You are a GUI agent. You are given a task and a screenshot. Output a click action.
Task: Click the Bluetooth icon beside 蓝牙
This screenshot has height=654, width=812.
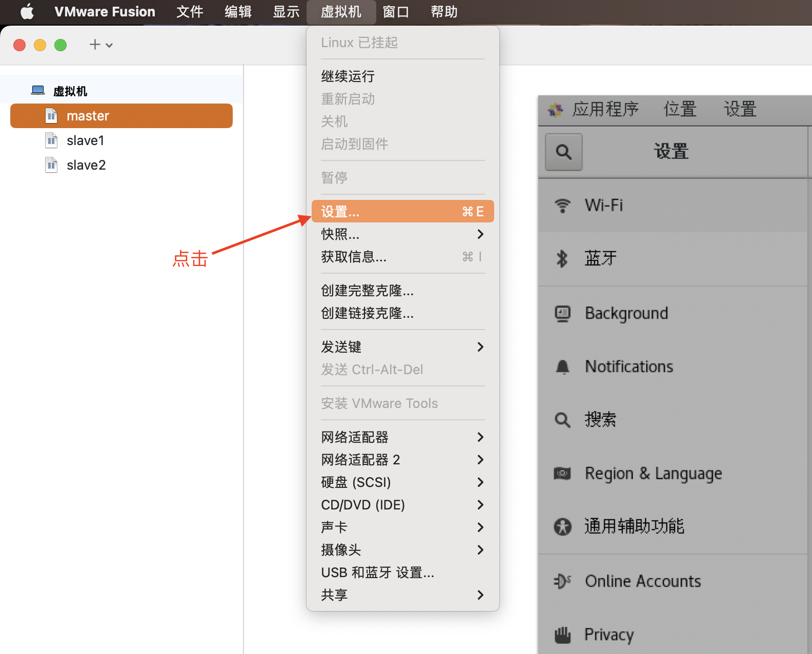[562, 258]
